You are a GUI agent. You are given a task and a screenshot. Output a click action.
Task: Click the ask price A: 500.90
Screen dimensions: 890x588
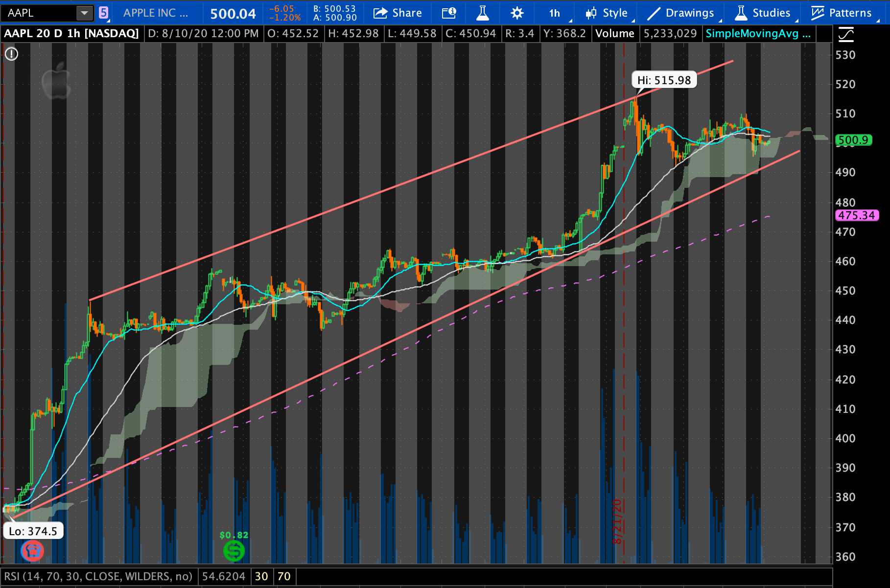(x=335, y=18)
